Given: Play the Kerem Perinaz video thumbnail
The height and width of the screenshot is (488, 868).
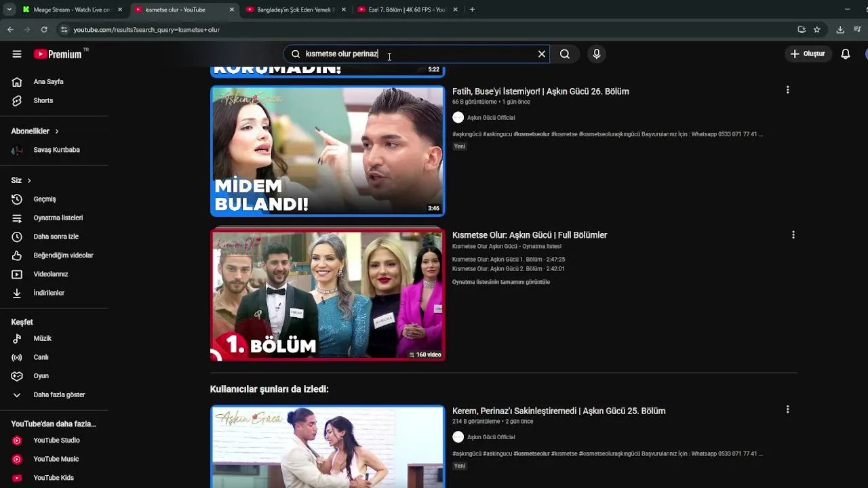Looking at the screenshot, I should (328, 447).
